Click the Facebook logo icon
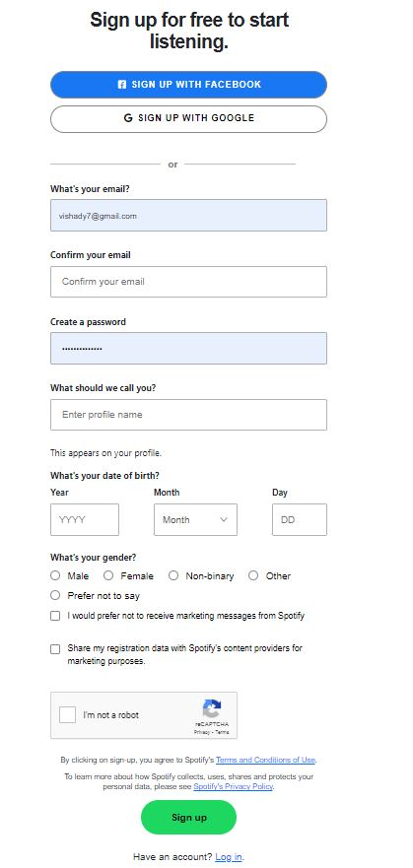The height and width of the screenshot is (868, 413). coord(122,85)
